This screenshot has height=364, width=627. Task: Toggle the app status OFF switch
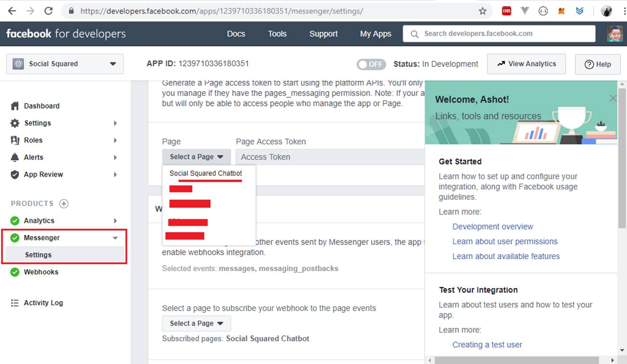click(x=371, y=64)
